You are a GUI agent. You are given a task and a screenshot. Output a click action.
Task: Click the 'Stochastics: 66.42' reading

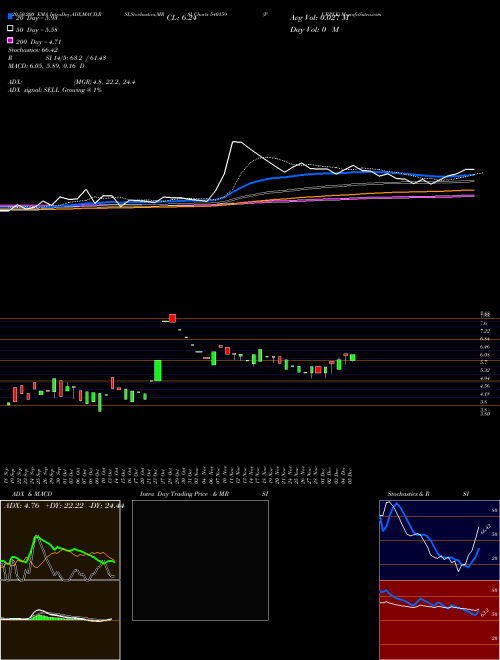(33, 50)
